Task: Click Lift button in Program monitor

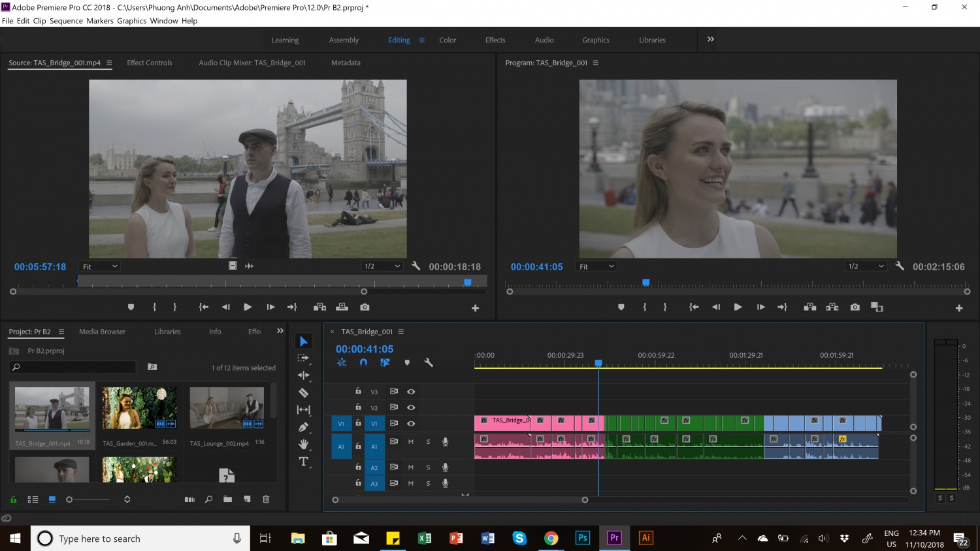Action: [810, 307]
